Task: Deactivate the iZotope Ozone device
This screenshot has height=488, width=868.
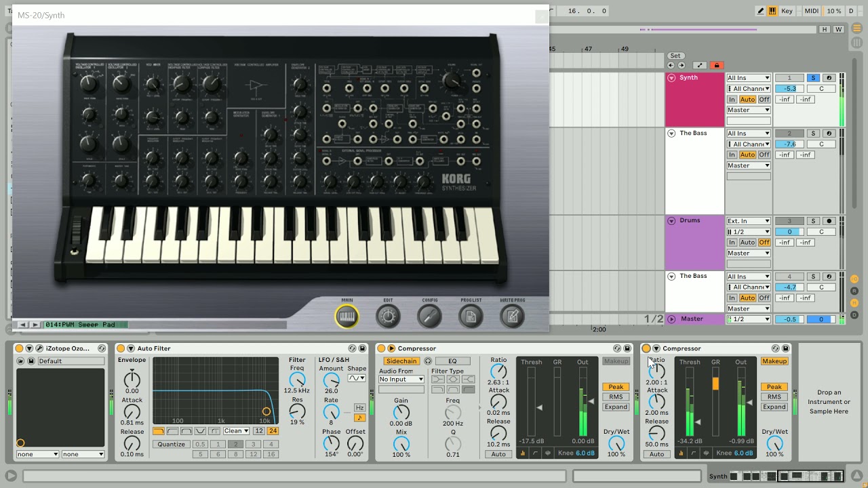Action: 19,348
